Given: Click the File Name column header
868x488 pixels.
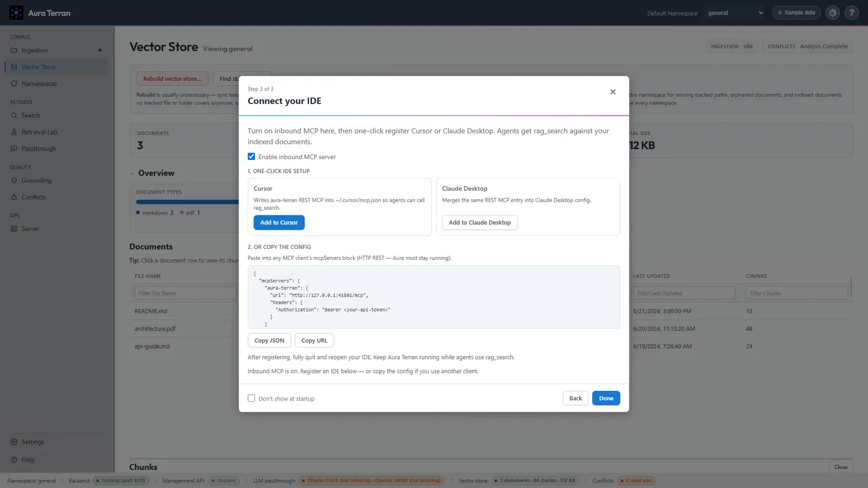Looking at the screenshot, I should coord(148,276).
